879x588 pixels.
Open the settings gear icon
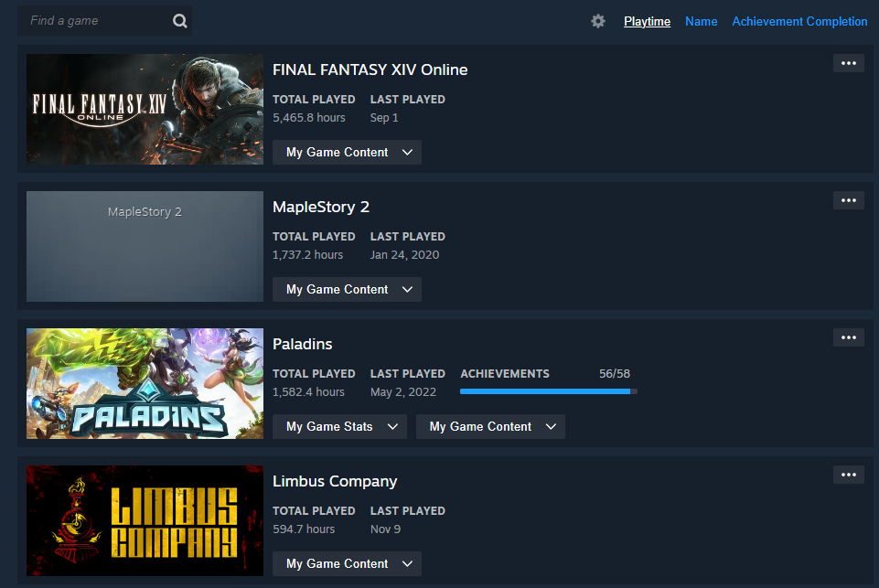(x=598, y=21)
